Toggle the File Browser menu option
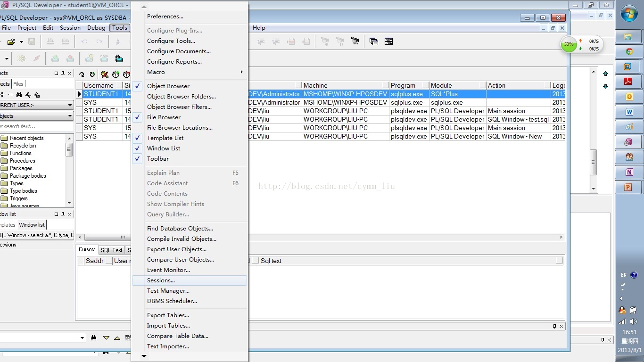Viewport: 644px width, 362px height. [190, 117]
